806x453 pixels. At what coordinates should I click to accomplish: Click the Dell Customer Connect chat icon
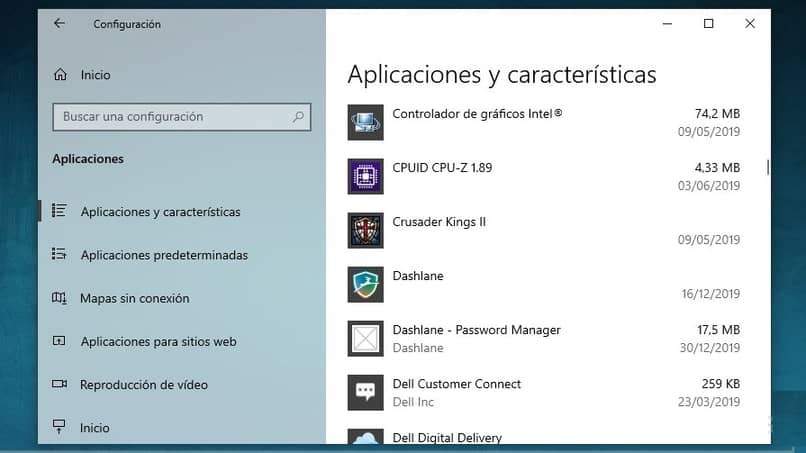coord(365,392)
